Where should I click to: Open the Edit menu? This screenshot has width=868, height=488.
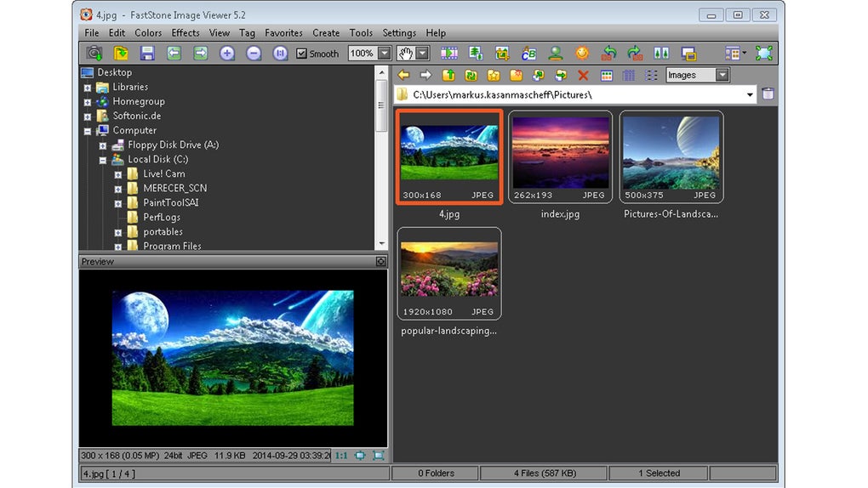point(117,32)
